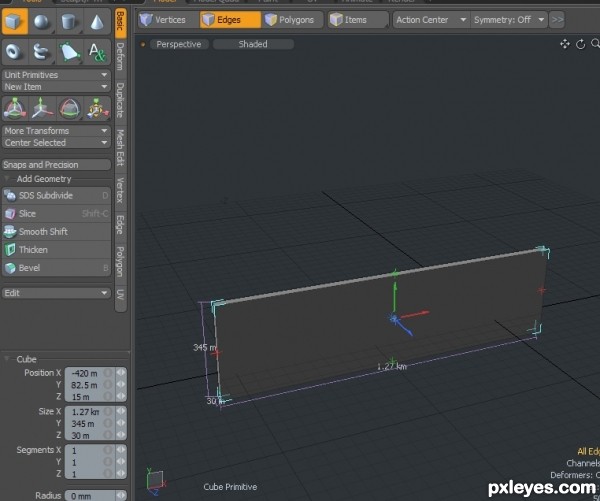Open the Action Center dropdown

[x=431, y=20]
